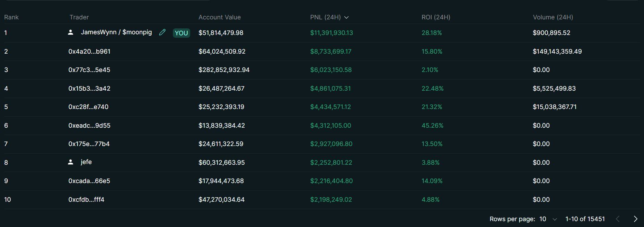Go to next page of leaderboard

point(635,219)
